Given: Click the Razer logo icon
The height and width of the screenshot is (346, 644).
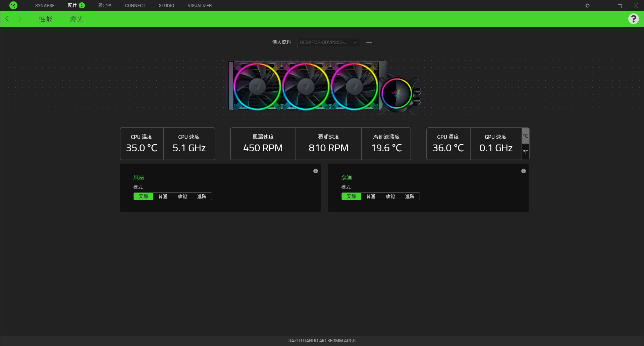Looking at the screenshot, I should (x=13, y=5).
